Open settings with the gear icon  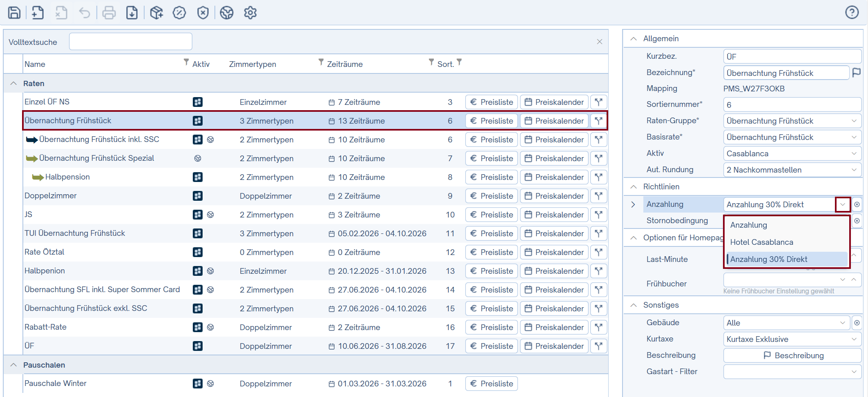(x=250, y=13)
